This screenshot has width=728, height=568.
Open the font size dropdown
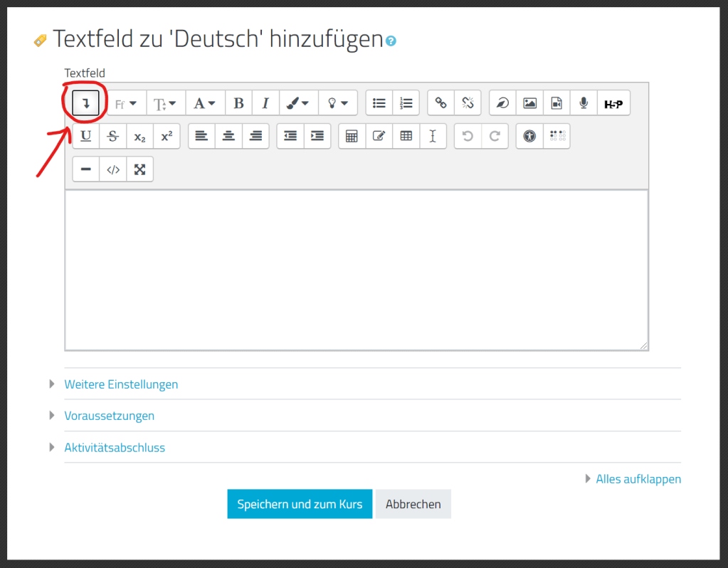[166, 103]
